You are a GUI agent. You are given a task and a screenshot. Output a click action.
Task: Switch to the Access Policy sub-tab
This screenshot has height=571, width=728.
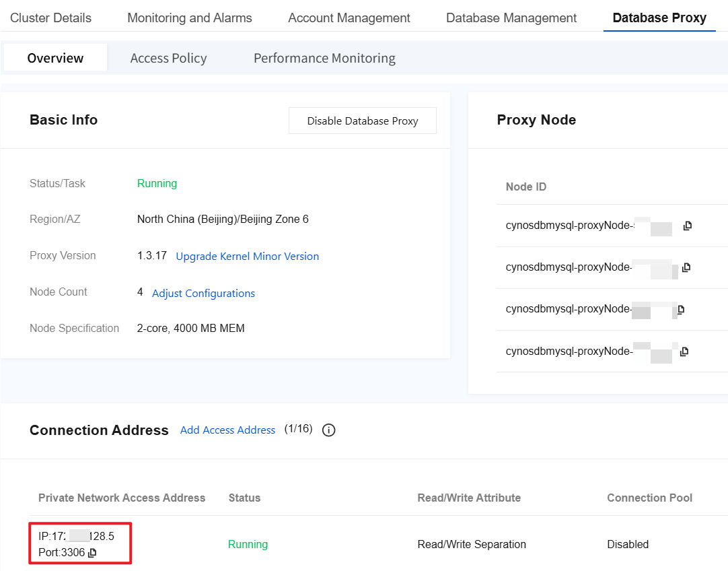click(x=168, y=58)
